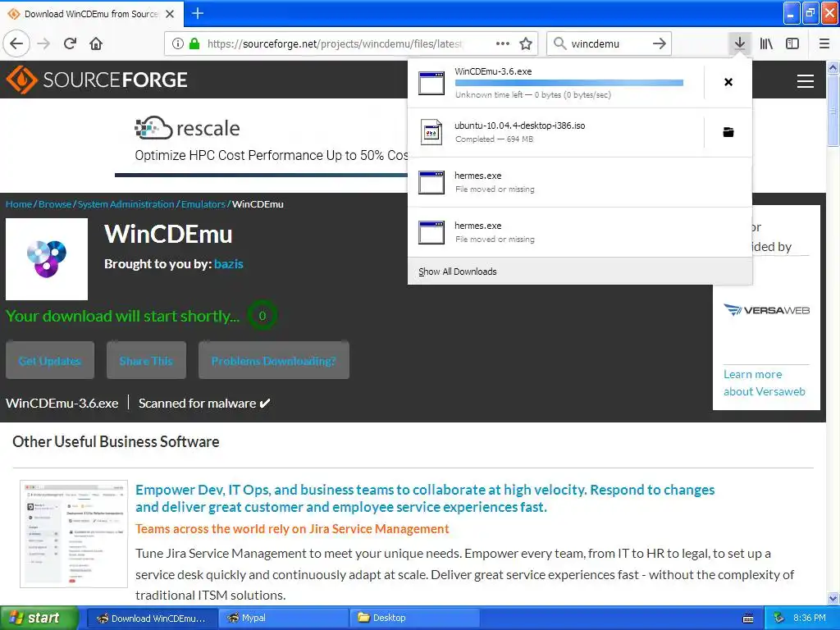Reload the current page
The height and width of the screenshot is (630, 840).
pyautogui.click(x=71, y=44)
